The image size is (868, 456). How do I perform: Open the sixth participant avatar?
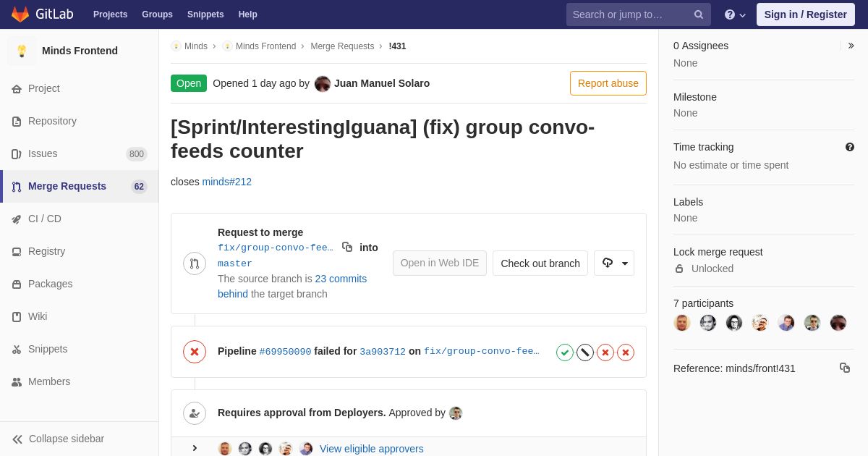coord(812,323)
